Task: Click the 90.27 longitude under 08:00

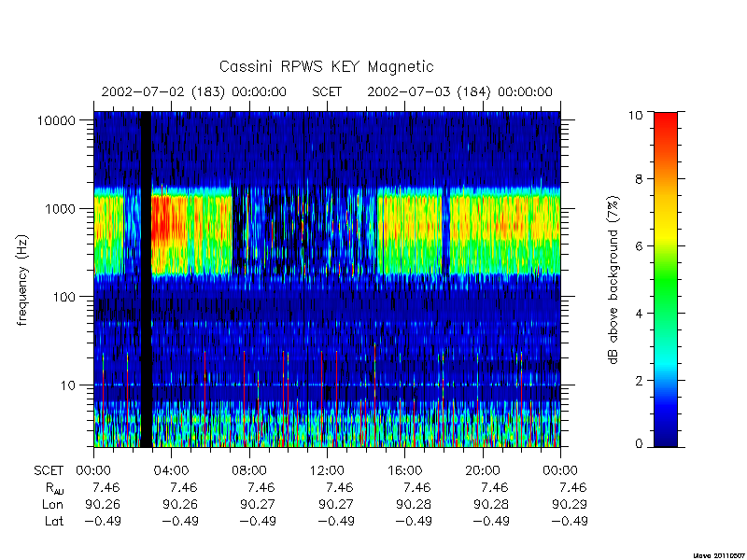Action: click(x=258, y=504)
